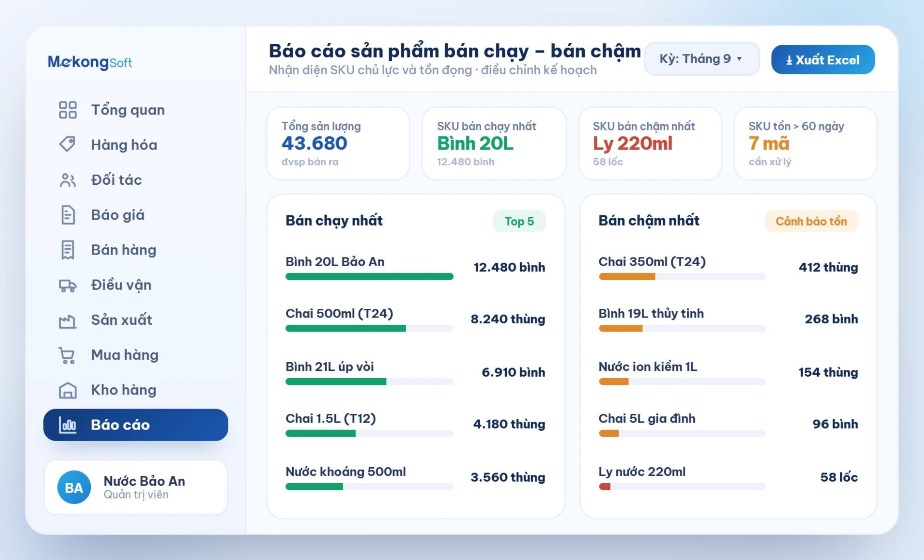Click the 6.910 bình value
The image size is (924, 560).
(x=513, y=372)
